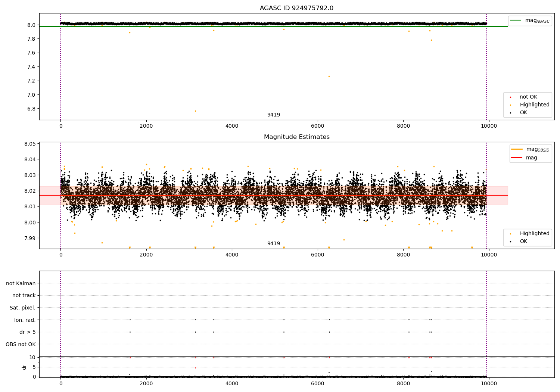Image resolution: width=560 pixels, height=392 pixels.
Task: Click the '9419' label in the Magnitude Estimates plot
Action: point(273,244)
